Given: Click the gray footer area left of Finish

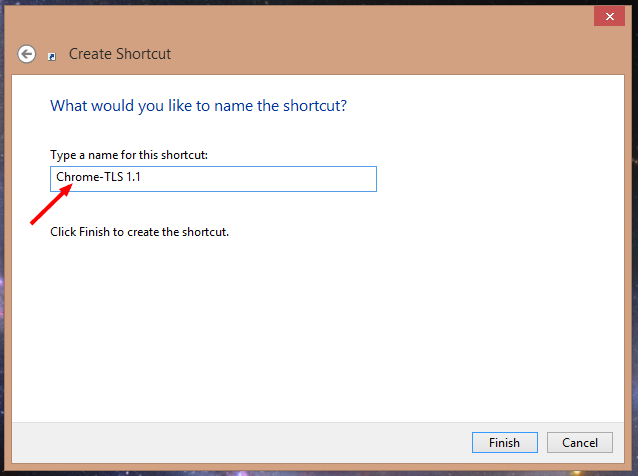Looking at the screenshot, I should [250, 442].
